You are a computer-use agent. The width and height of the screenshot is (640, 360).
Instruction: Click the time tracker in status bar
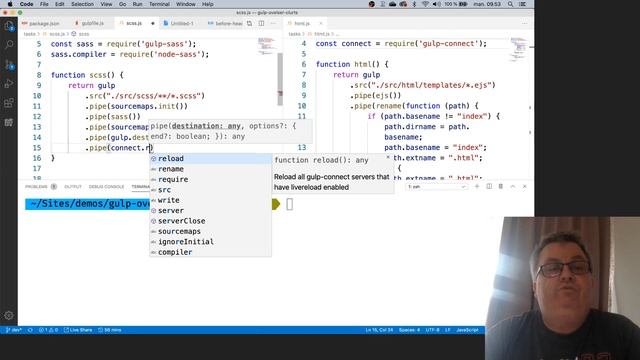(x=109, y=330)
